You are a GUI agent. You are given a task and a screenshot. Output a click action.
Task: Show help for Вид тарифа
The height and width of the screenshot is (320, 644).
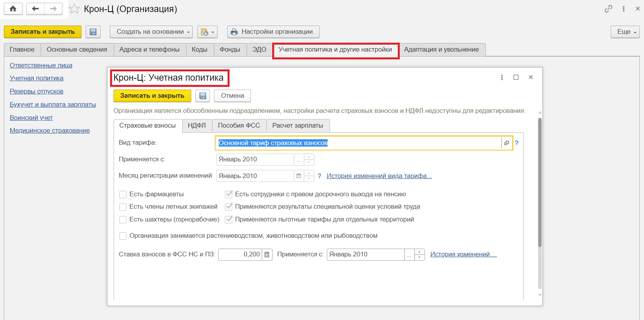[516, 143]
